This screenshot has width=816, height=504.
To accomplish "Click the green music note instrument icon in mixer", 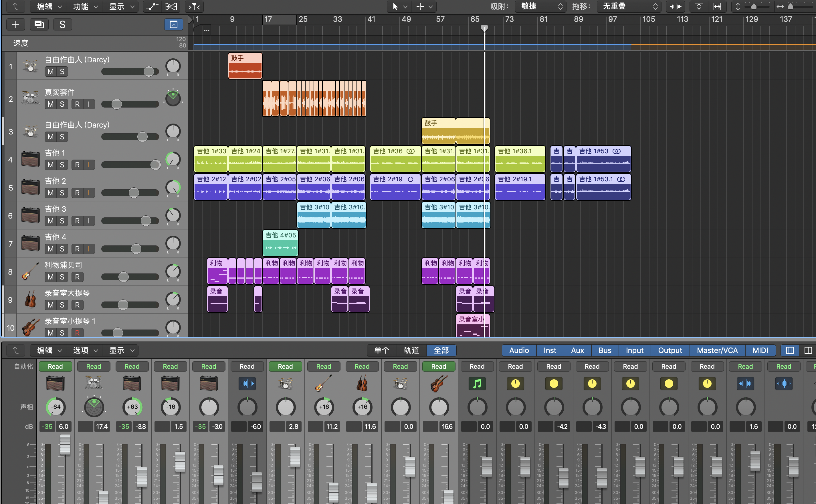I will click(477, 384).
